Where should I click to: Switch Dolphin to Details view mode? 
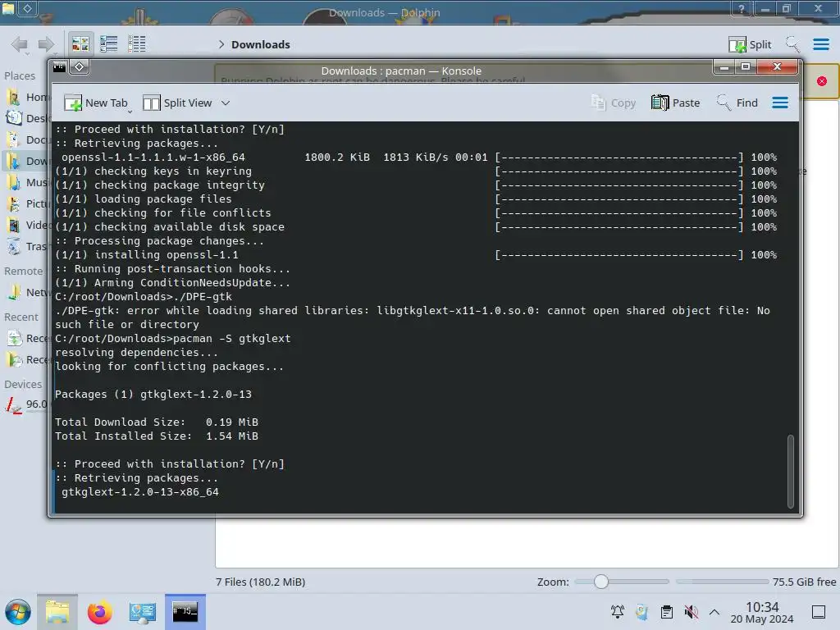coord(137,44)
